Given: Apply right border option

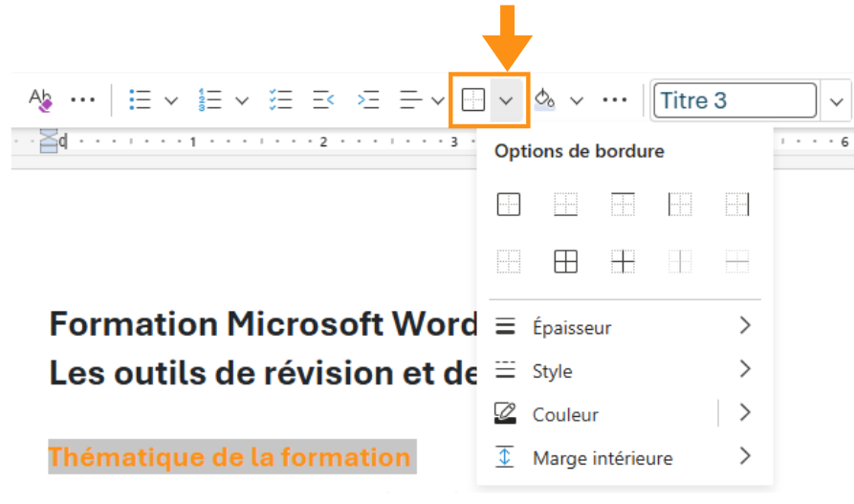Looking at the screenshot, I should point(737,205).
